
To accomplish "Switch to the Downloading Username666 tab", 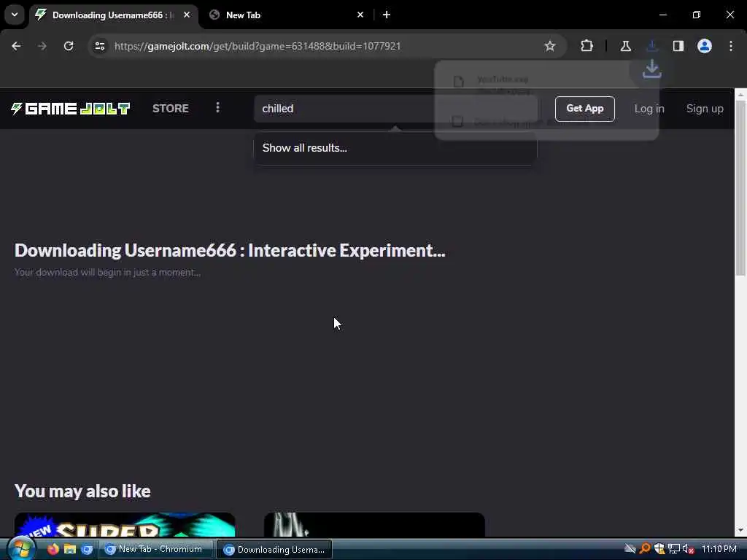I will point(113,15).
